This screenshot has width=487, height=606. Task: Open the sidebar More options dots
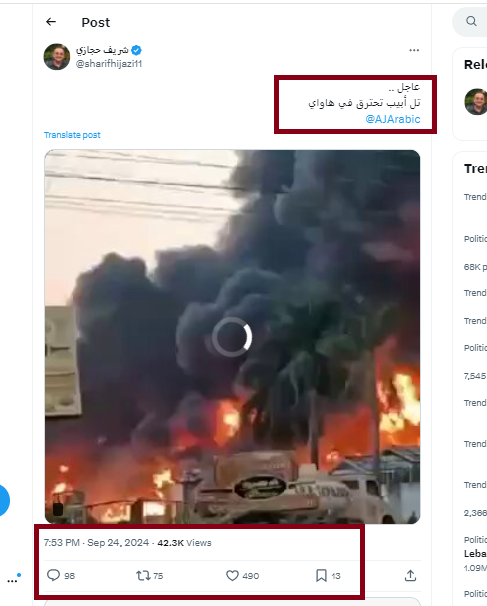click(12, 580)
